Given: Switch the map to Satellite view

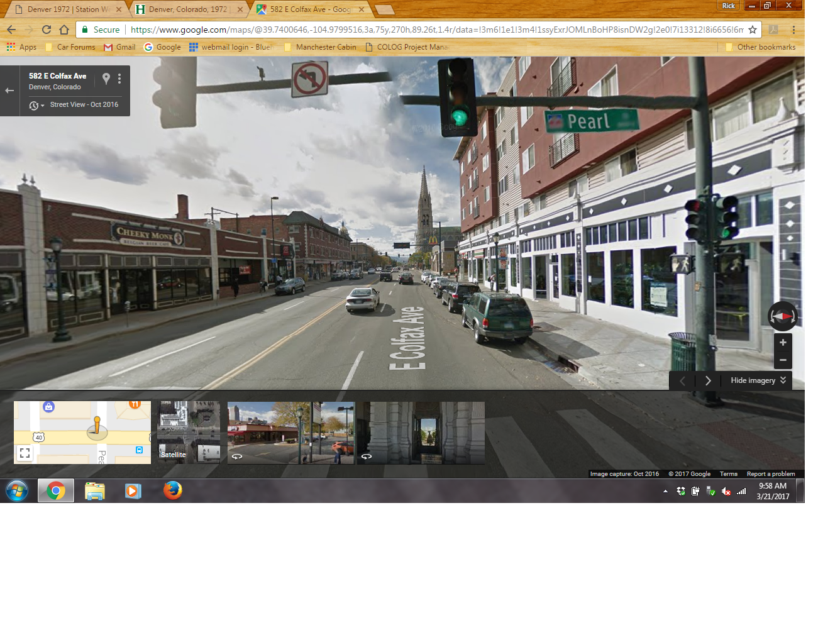Looking at the screenshot, I should pyautogui.click(x=188, y=433).
